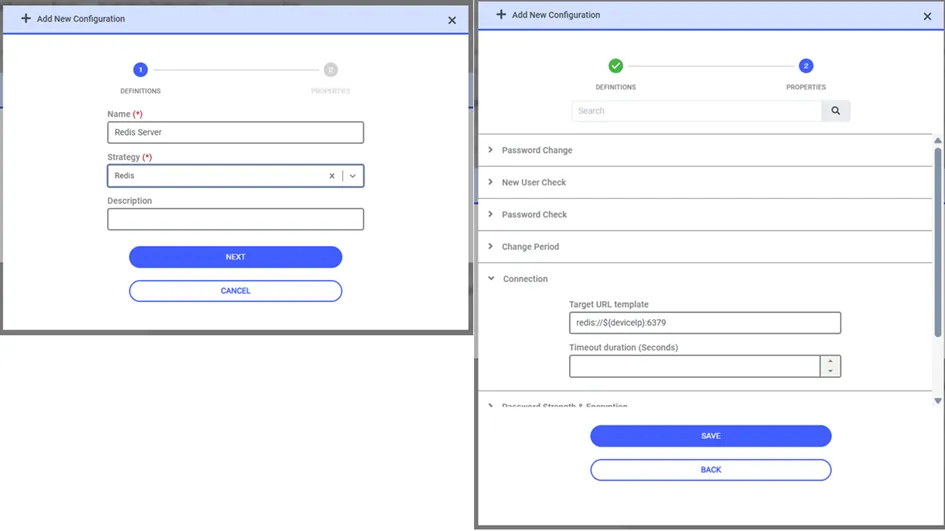Select the grayed step 2 Properties circle in left dialog

point(330,70)
